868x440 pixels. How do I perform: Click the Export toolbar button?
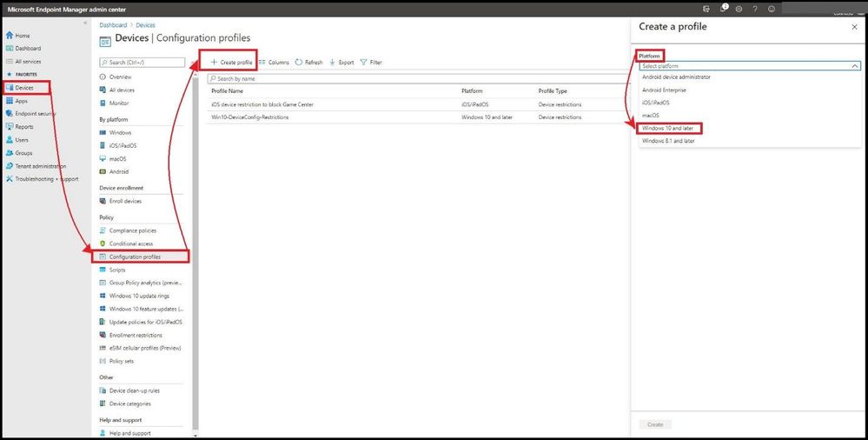coord(341,63)
